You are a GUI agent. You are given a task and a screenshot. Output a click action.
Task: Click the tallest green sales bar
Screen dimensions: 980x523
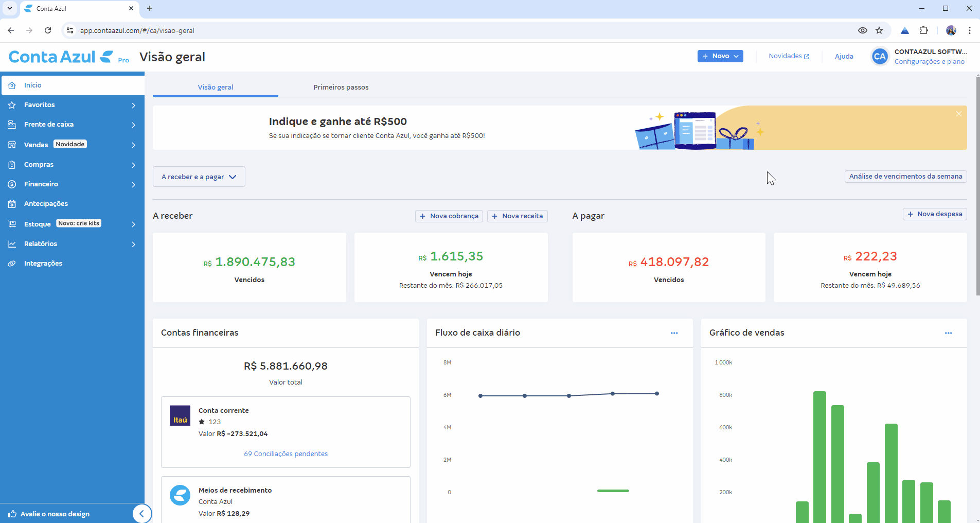click(x=819, y=457)
